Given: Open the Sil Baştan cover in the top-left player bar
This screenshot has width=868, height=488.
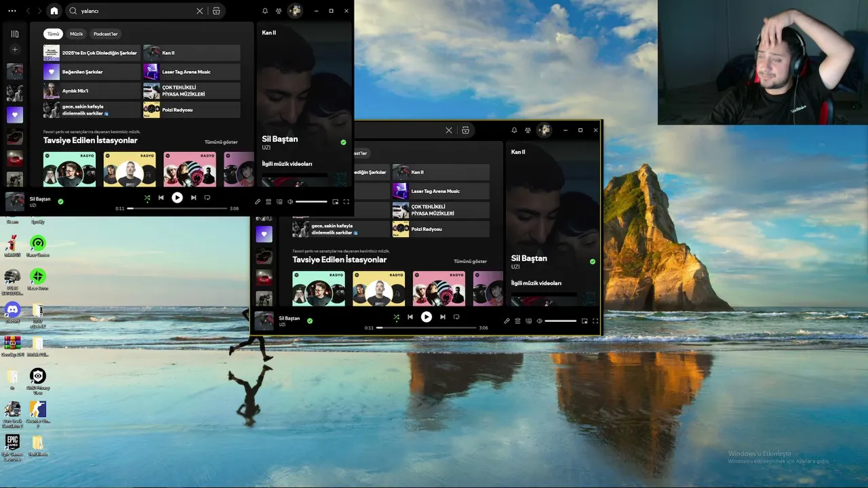Looking at the screenshot, I should [x=15, y=201].
